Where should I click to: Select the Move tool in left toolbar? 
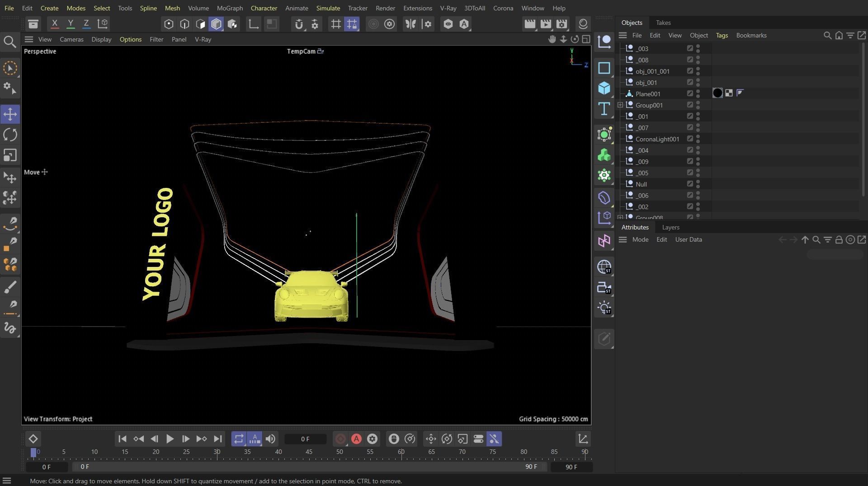(x=10, y=114)
